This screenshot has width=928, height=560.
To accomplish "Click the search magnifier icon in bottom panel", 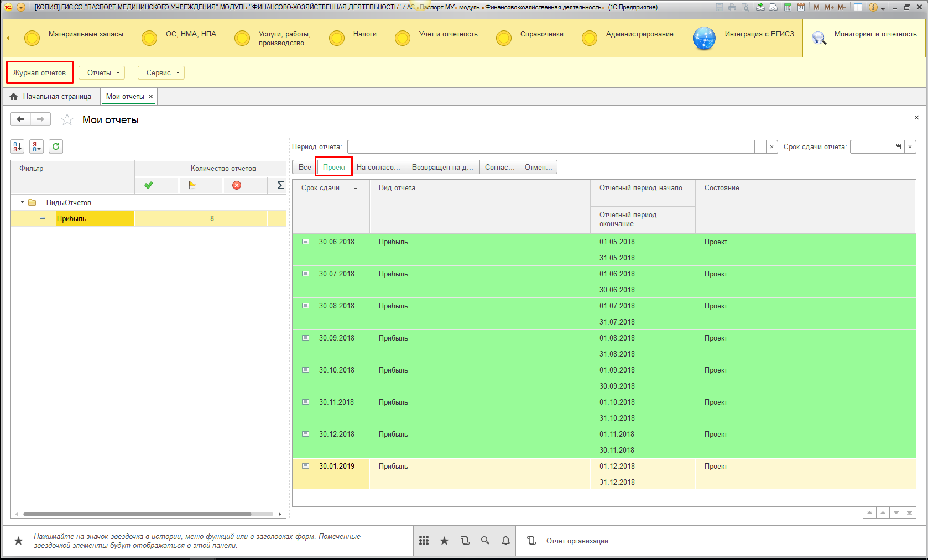I will tap(485, 541).
